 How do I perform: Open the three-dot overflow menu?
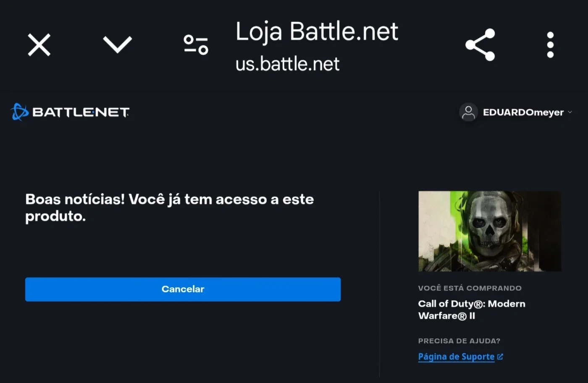coord(550,44)
